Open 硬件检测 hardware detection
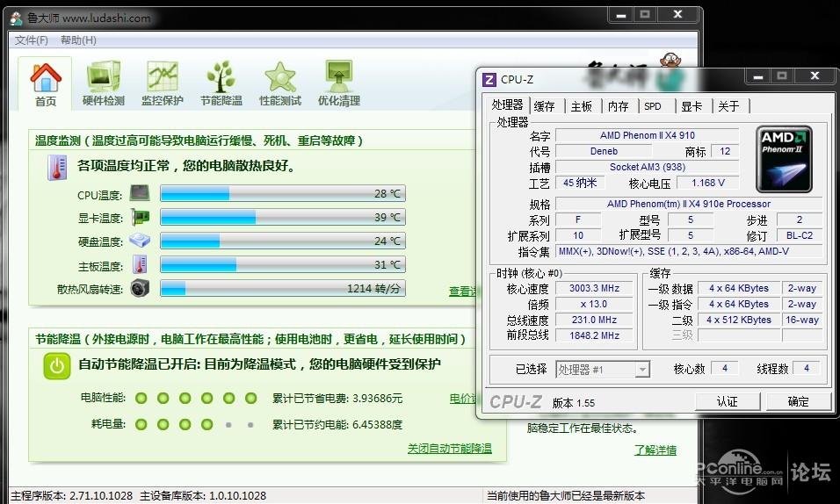840x504 pixels. [x=104, y=84]
